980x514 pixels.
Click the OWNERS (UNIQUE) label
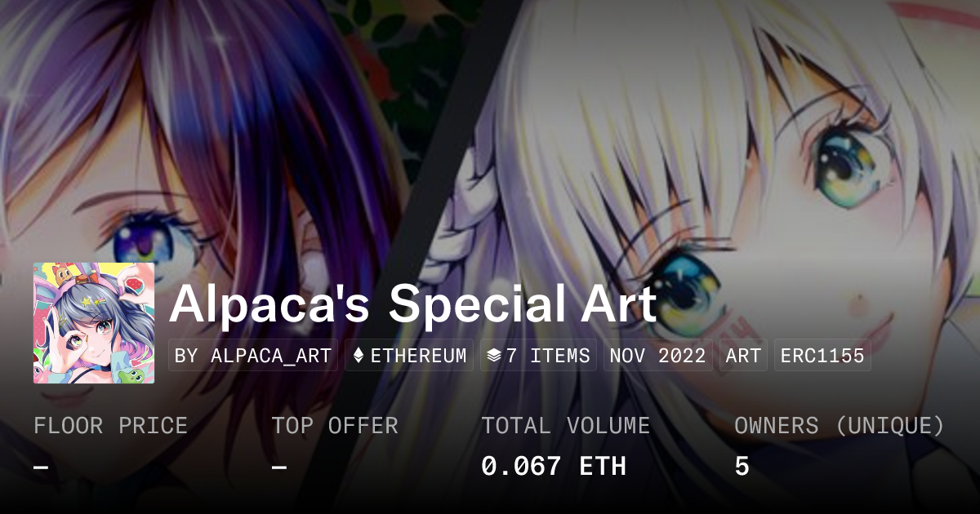coord(840,426)
